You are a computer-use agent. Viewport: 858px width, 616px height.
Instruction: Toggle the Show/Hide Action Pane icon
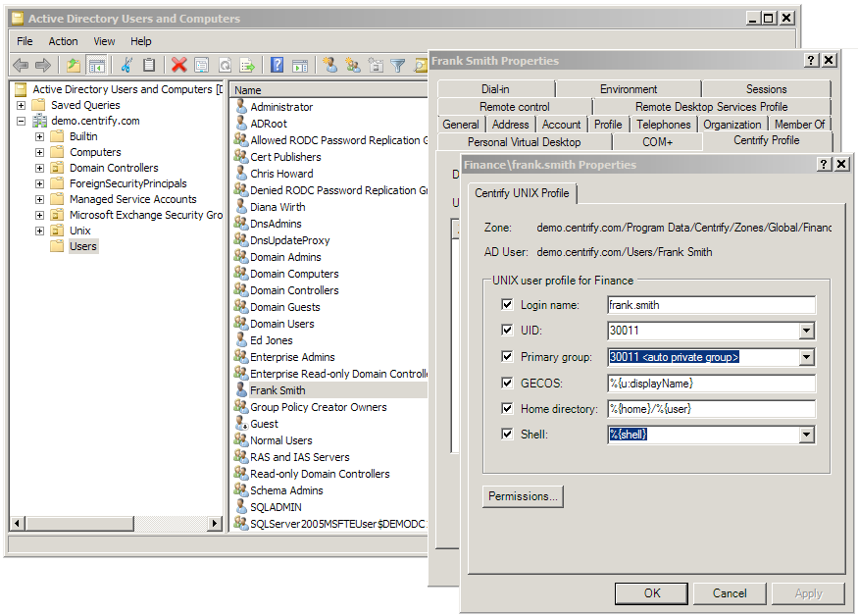point(300,65)
